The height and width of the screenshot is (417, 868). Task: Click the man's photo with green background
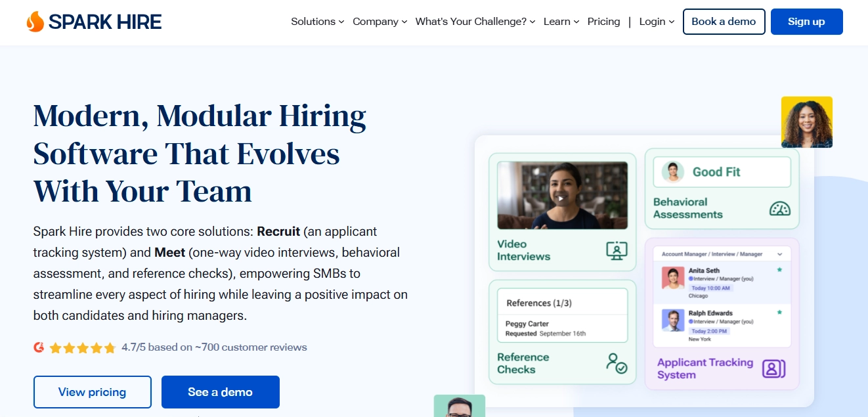(x=460, y=406)
